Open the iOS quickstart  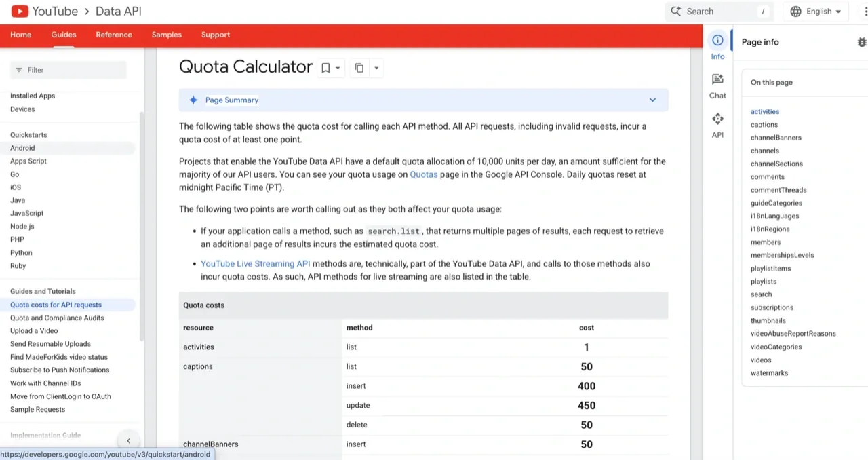click(x=16, y=187)
